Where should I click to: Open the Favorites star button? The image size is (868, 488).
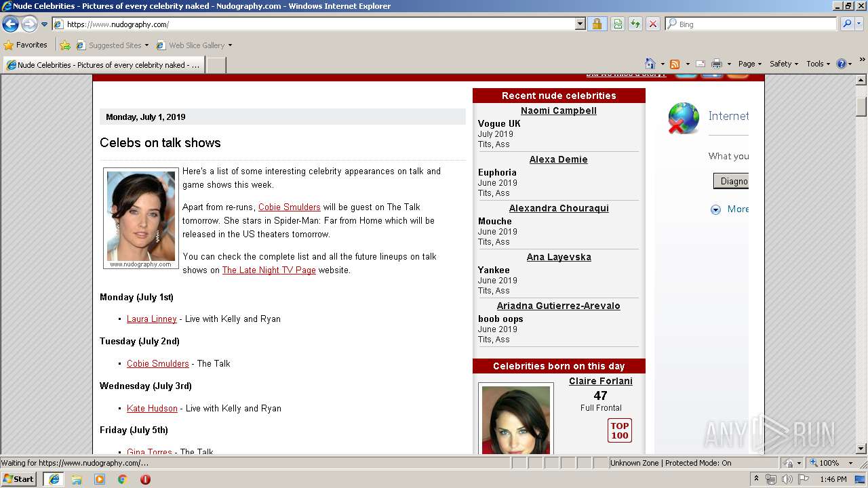pyautogui.click(x=25, y=45)
